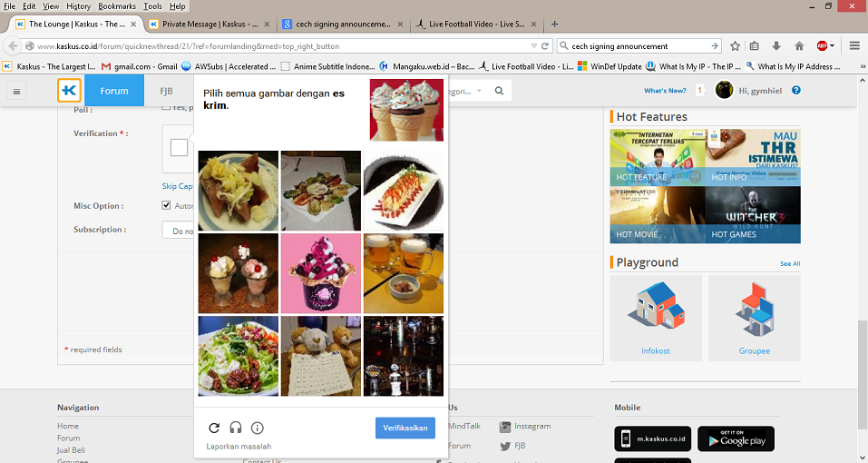The image size is (868, 463).
Task: Bookmark this page with star icon
Action: click(x=735, y=46)
